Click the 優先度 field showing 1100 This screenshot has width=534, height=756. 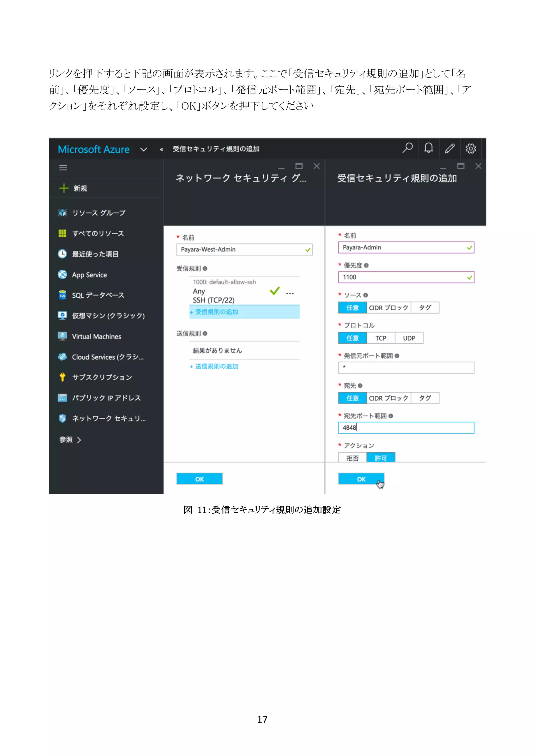pos(406,277)
